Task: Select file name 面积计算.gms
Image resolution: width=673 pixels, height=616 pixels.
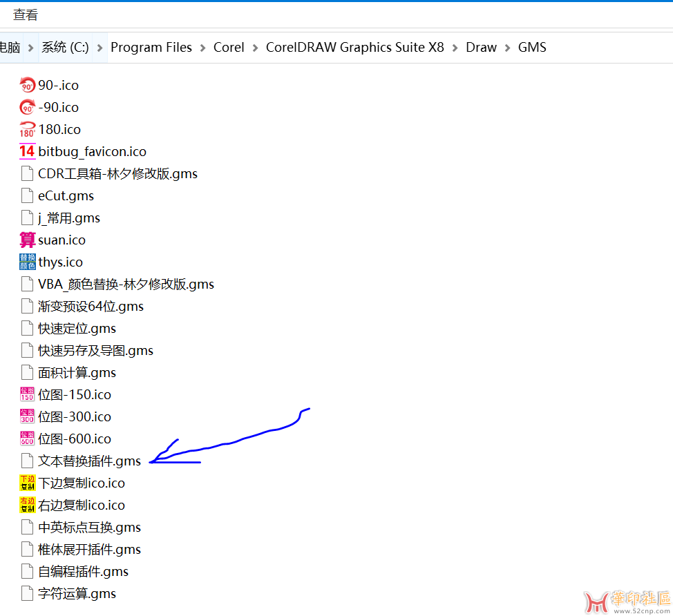Action: 77,373
